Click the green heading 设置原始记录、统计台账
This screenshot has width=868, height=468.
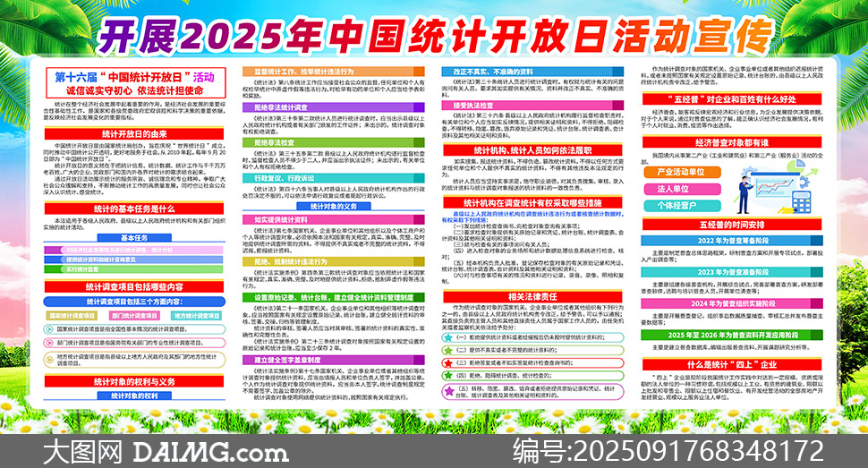334,297
